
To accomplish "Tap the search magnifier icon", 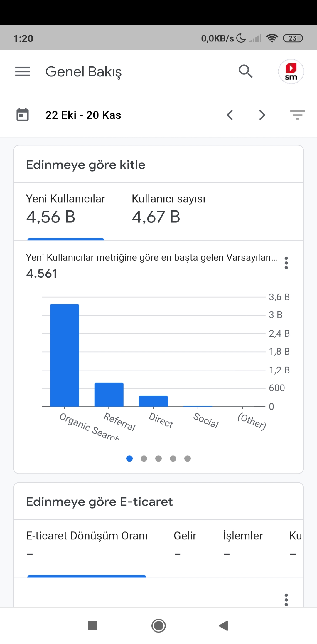I will pos(245,71).
